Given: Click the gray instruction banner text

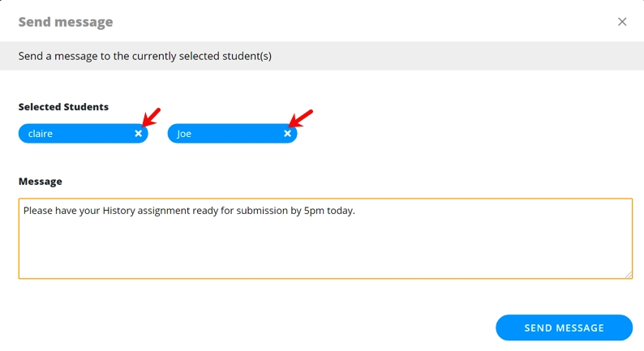Looking at the screenshot, I should (x=145, y=56).
